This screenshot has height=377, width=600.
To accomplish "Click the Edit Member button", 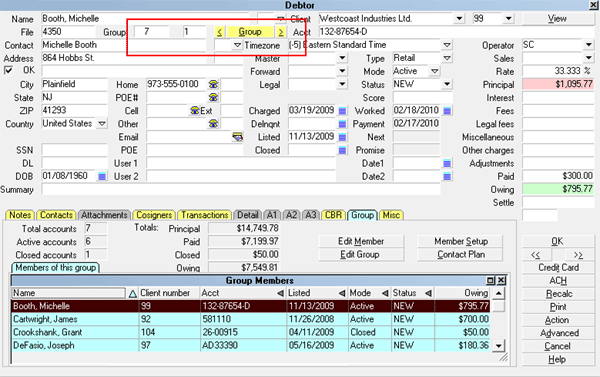I will click(x=361, y=242).
